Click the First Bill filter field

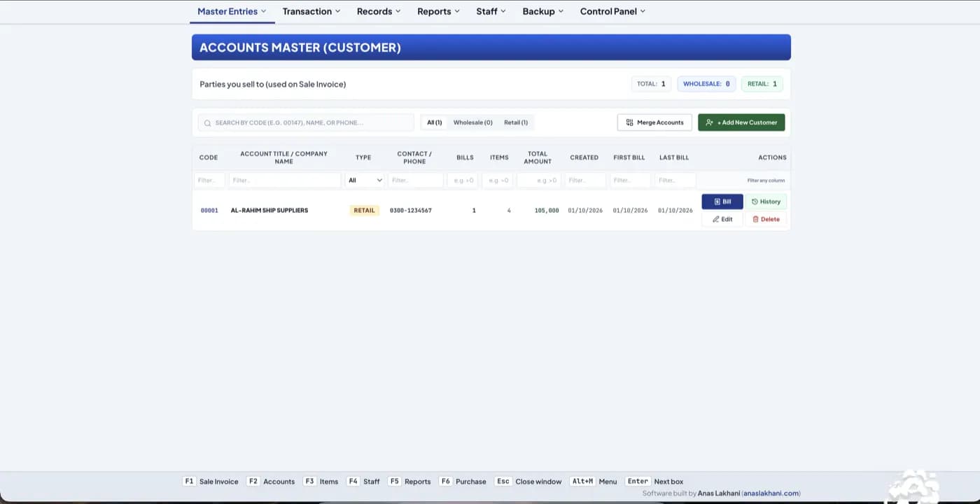tap(630, 180)
